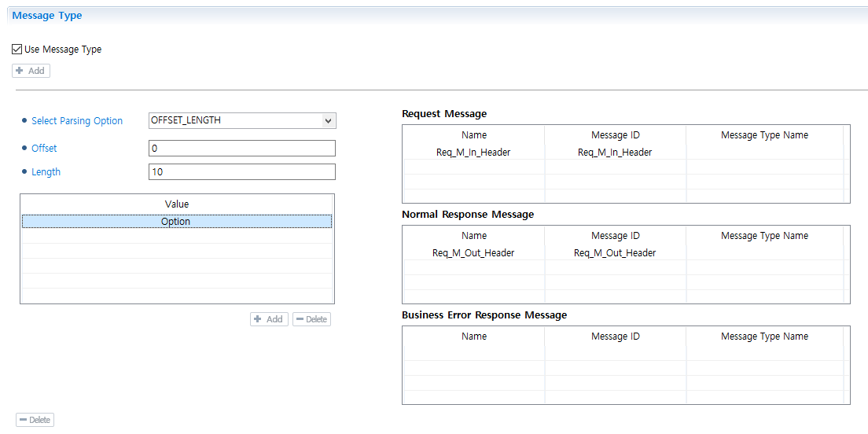
Task: Select Req_M_In_Header in the Message ID column
Action: point(615,153)
